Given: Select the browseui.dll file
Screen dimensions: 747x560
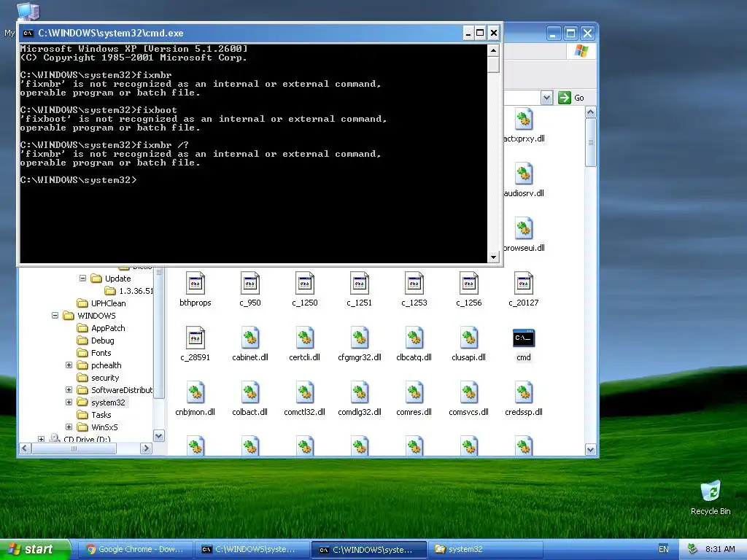Looking at the screenshot, I should tap(524, 235).
